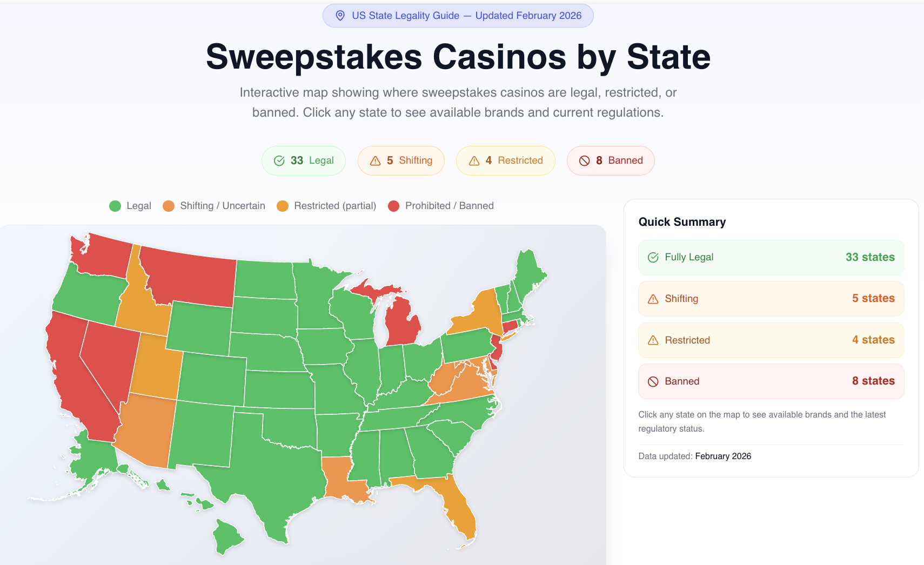Select Hawaii's big island on the map
This screenshot has height=565, width=924.
[227, 536]
